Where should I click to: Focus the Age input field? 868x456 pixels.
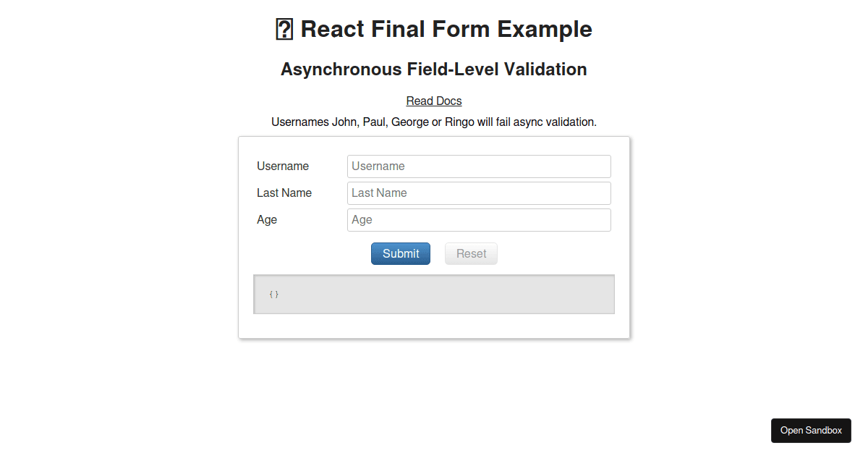pyautogui.click(x=479, y=220)
